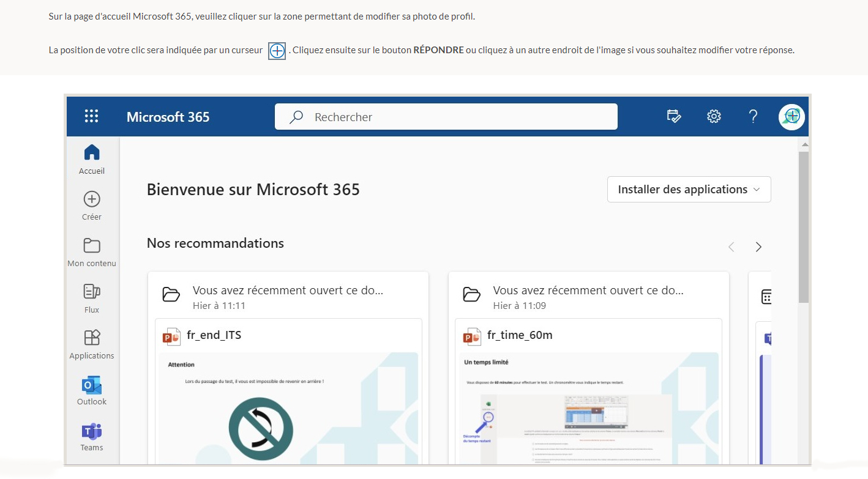Viewport: 868px width, 479px height.
Task: Open Applications in the left sidebar
Action: coord(92,344)
